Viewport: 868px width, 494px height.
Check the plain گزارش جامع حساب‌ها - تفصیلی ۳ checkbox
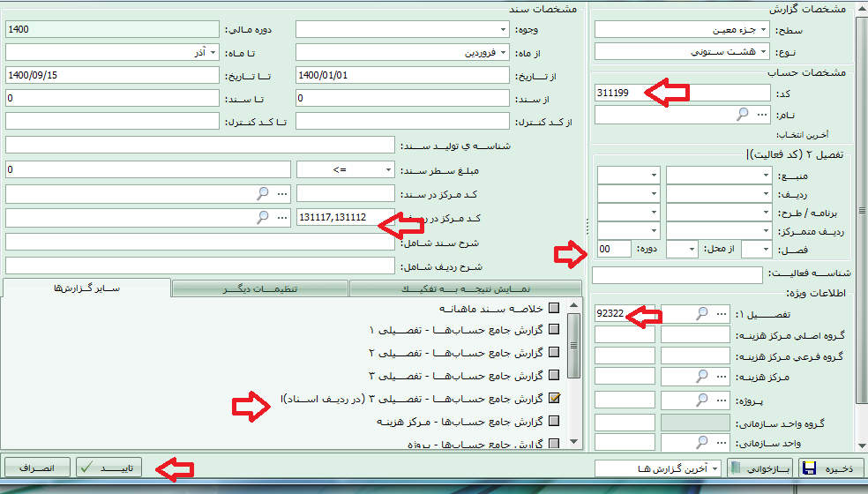554,376
